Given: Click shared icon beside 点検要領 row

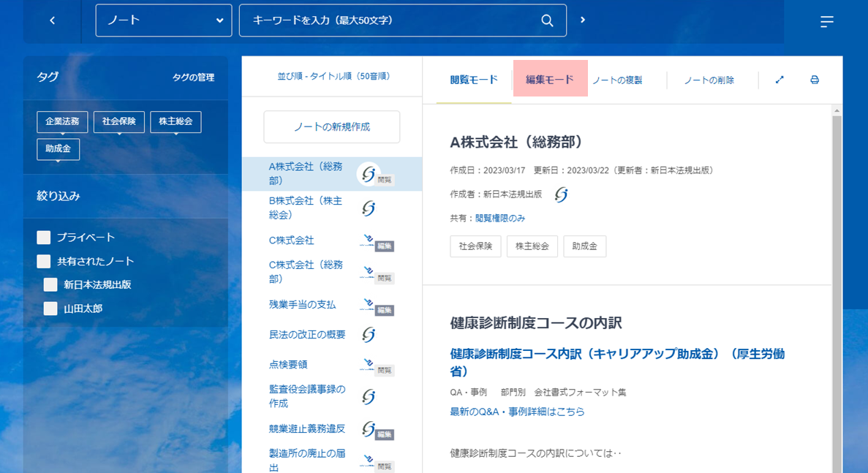Looking at the screenshot, I should 368,364.
